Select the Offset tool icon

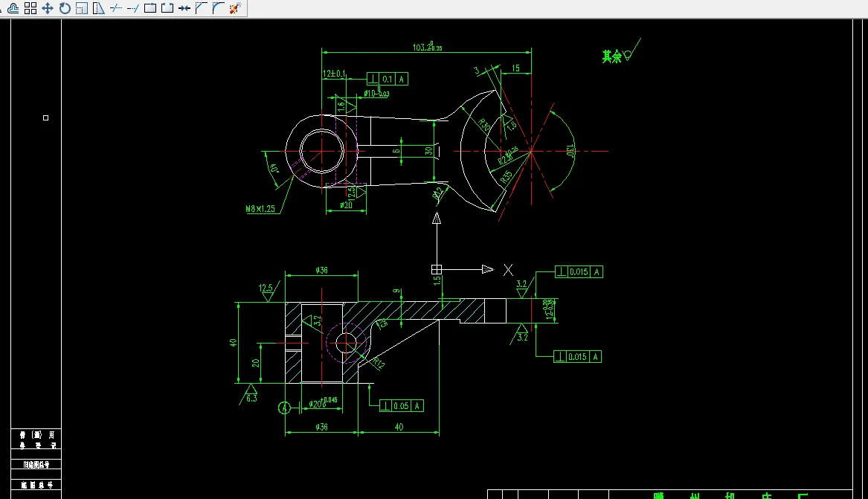click(13, 7)
